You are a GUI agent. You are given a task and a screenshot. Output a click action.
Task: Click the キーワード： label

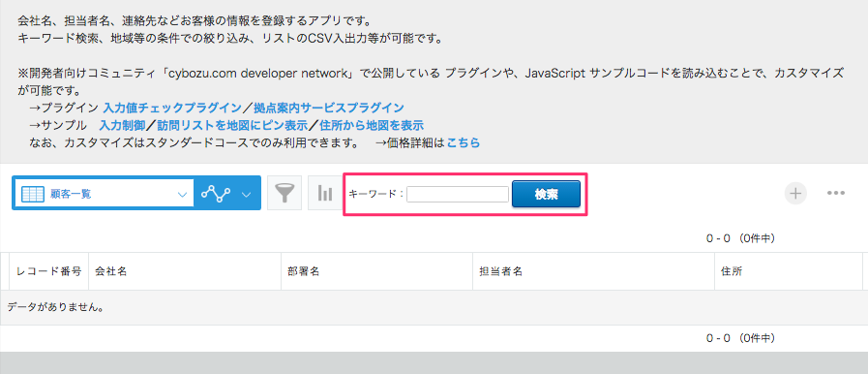tap(376, 194)
